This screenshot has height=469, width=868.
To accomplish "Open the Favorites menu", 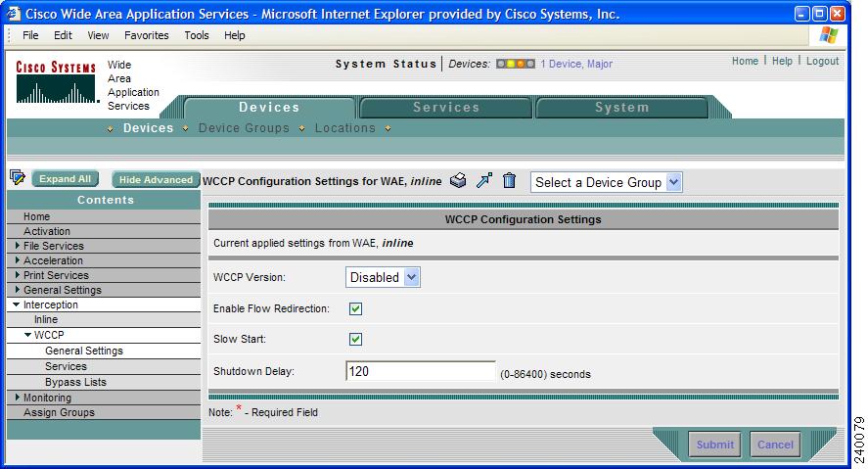I will [x=146, y=35].
